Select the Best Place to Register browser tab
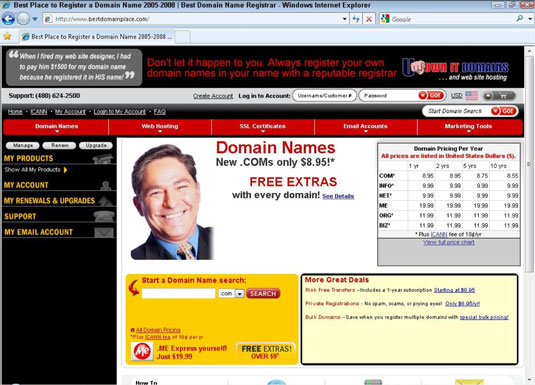Screen dimensions: 535x385 click(x=97, y=37)
